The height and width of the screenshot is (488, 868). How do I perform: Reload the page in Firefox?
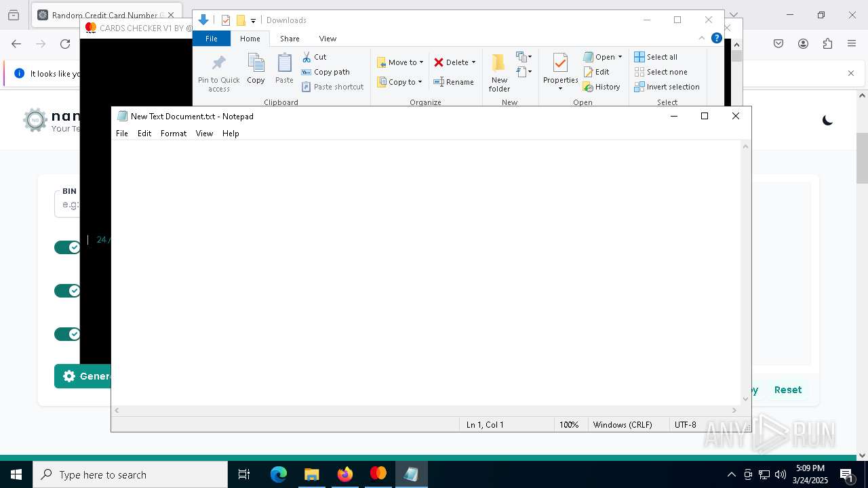click(x=65, y=44)
